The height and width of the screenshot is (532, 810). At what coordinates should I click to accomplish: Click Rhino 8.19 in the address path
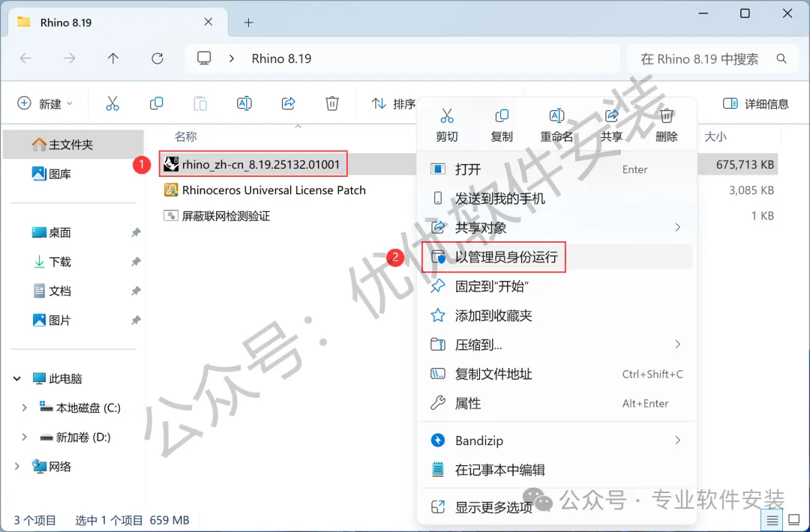[x=281, y=59]
